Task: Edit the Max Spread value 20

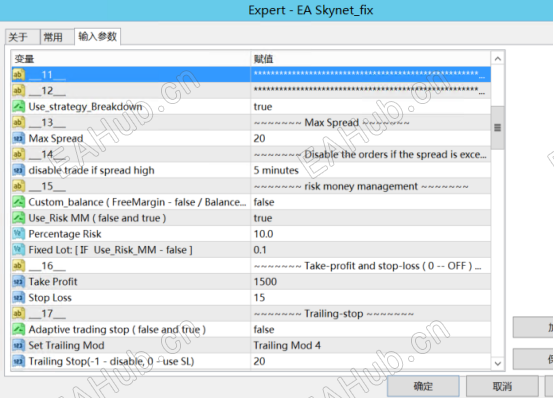Action: 371,138
